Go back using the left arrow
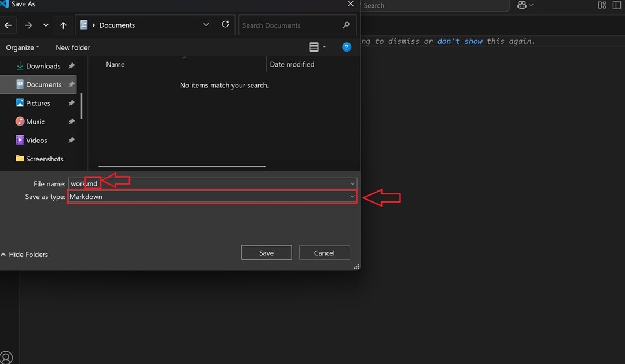625x364 pixels. pyautogui.click(x=8, y=25)
